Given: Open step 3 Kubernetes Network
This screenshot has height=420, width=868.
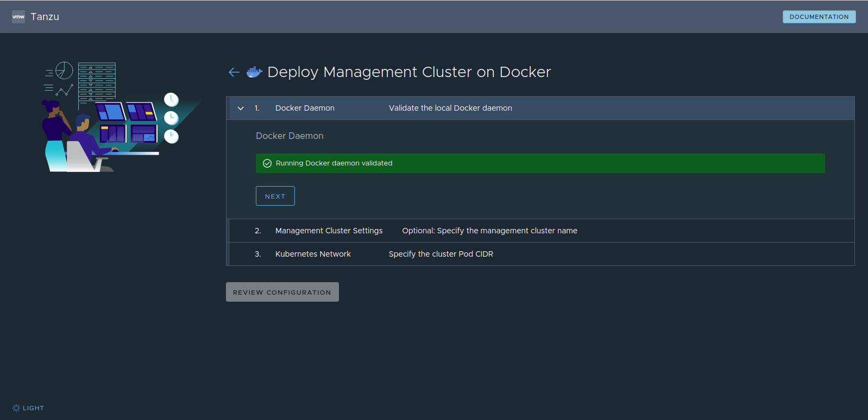Looking at the screenshot, I should click(x=540, y=254).
